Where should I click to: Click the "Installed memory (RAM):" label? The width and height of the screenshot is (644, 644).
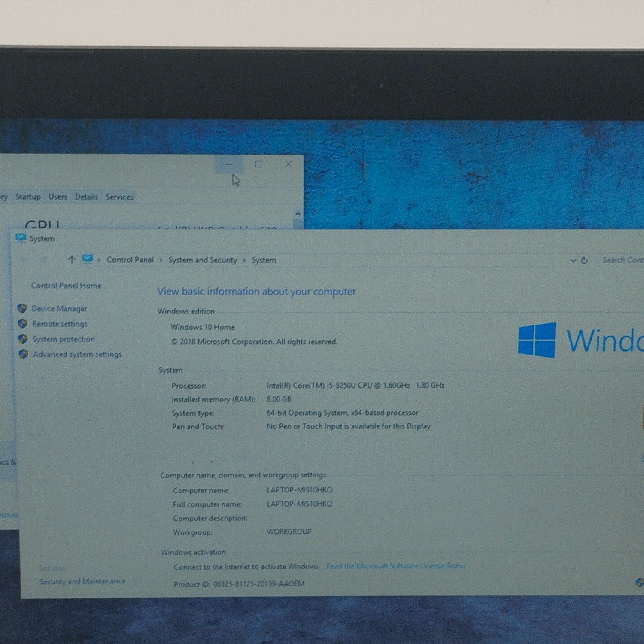tap(213, 400)
